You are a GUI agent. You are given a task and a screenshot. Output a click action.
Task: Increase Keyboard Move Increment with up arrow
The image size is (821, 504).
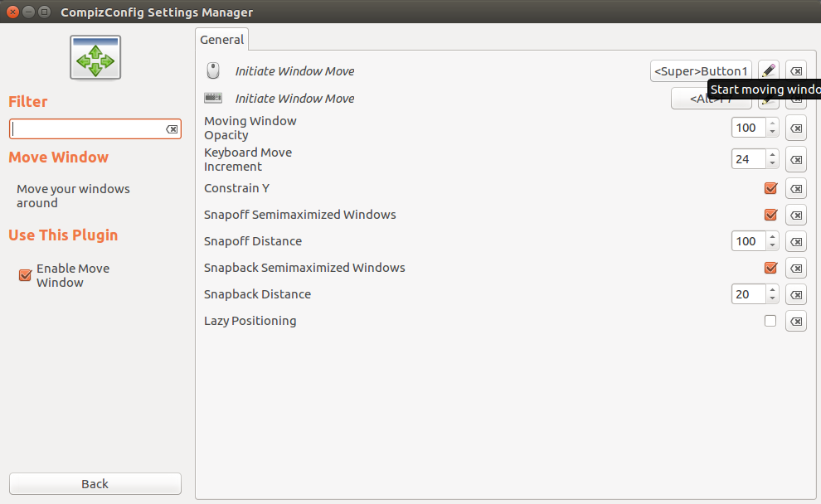click(x=772, y=154)
